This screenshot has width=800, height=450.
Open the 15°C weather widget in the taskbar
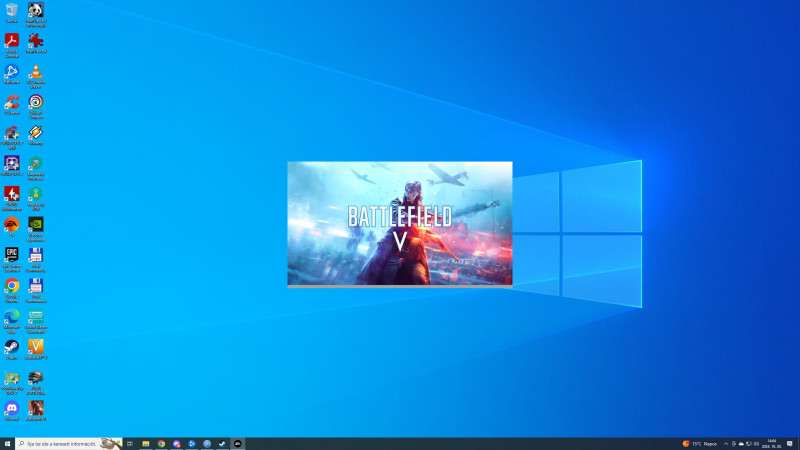pos(699,444)
